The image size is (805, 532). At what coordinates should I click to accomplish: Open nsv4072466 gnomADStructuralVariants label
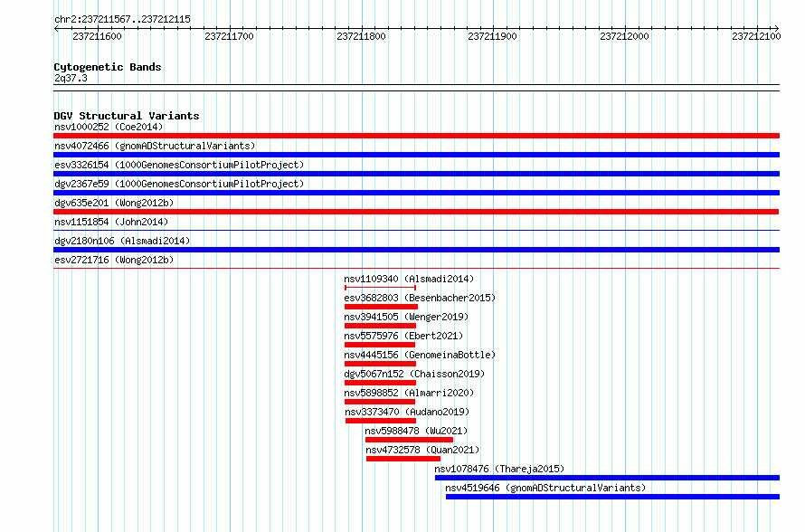155,146
